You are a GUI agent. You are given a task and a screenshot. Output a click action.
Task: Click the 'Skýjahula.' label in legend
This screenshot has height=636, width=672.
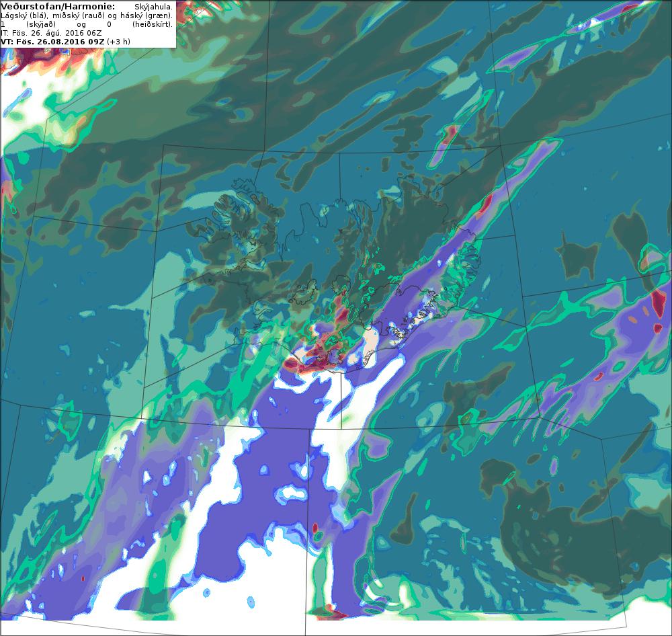[x=153, y=7]
